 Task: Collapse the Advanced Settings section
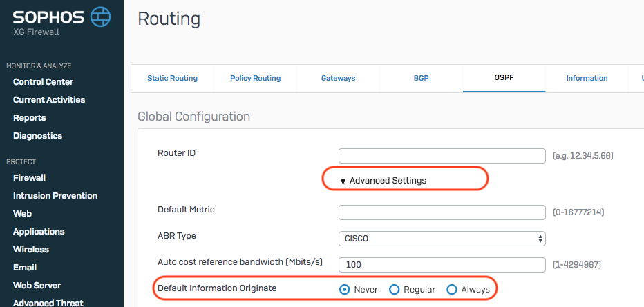(383, 181)
